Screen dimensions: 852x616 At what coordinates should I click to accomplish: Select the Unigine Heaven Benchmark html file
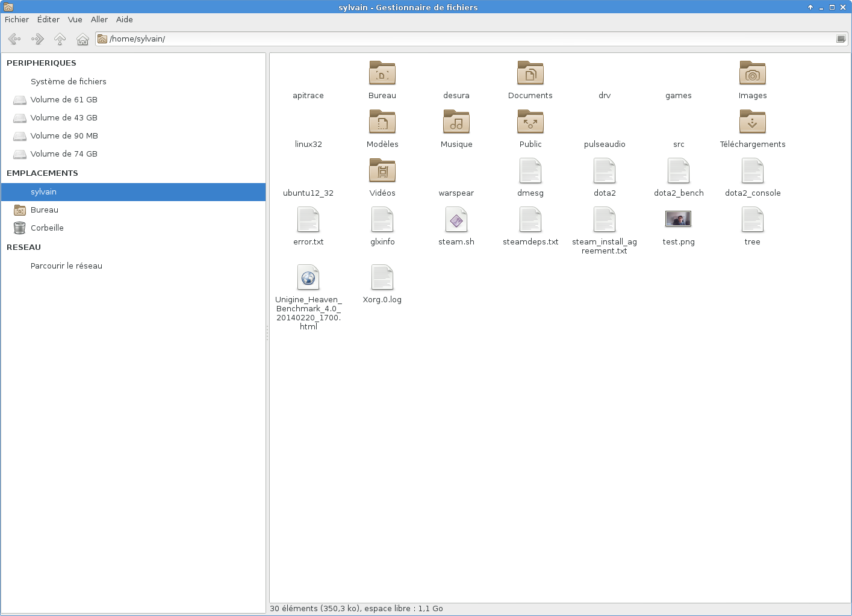point(308,278)
